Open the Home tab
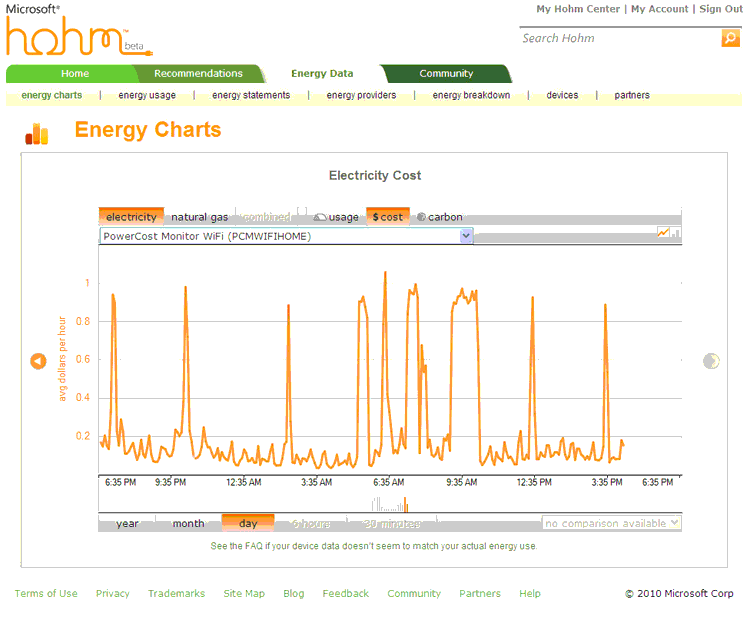Viewport: 750px width, 633px height. [75, 74]
